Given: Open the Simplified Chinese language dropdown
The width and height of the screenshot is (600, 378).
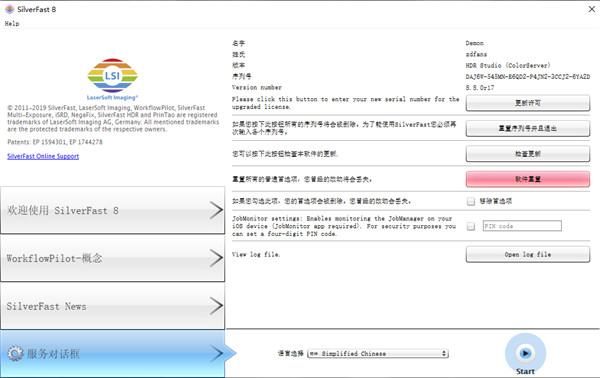Looking at the screenshot, I should coord(378,354).
